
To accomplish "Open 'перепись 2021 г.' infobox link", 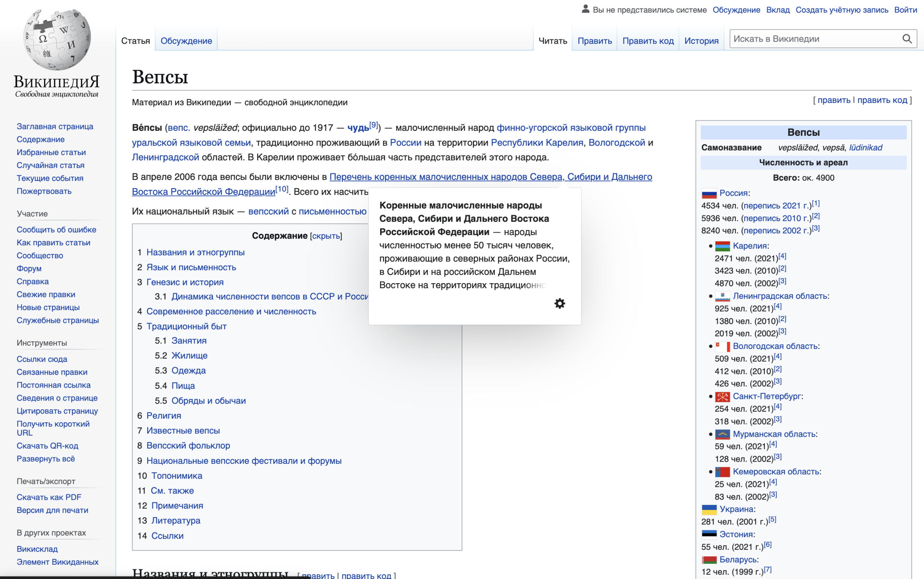I will [x=777, y=206].
